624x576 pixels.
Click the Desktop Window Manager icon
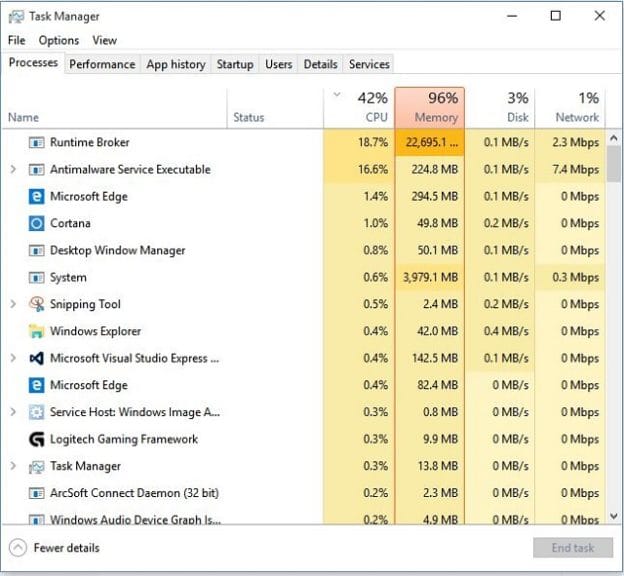(x=37, y=250)
